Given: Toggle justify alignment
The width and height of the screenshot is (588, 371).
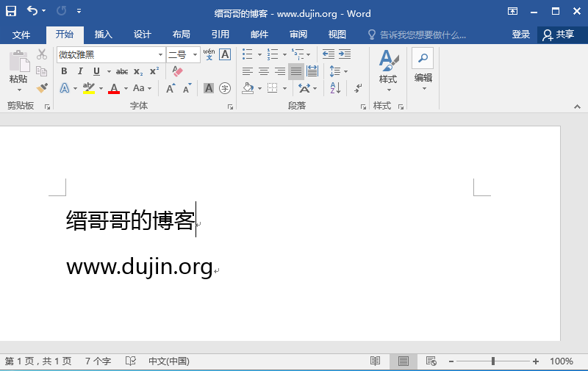Looking at the screenshot, I should [x=296, y=71].
